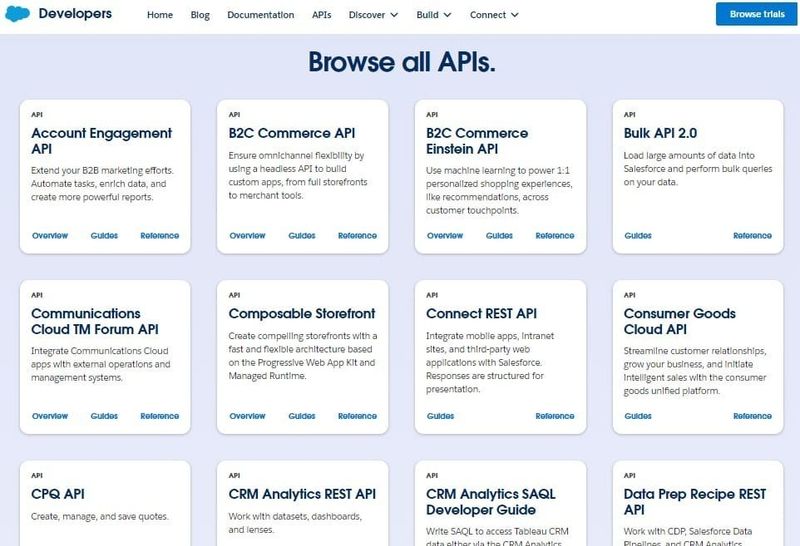Screen dimensions: 800x546
Task: Expand the Connect dropdown menu
Action: pyautogui.click(x=494, y=15)
